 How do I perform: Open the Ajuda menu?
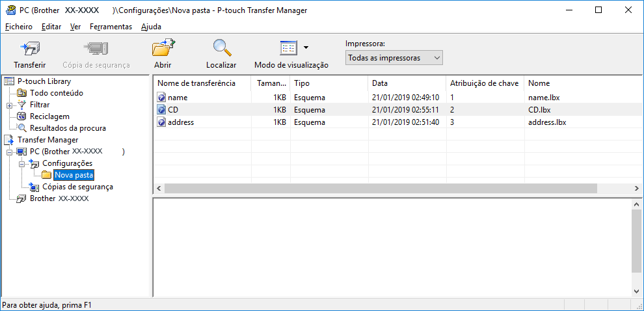151,27
